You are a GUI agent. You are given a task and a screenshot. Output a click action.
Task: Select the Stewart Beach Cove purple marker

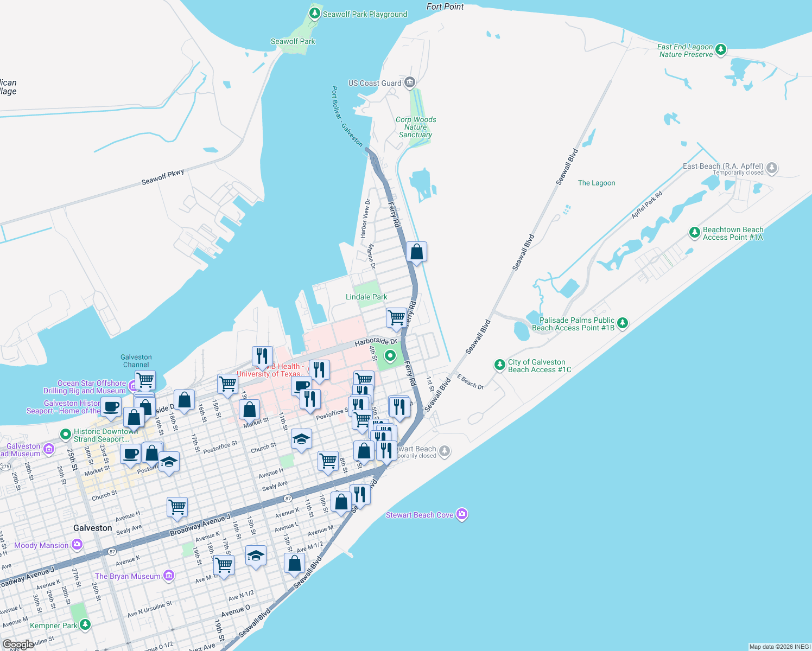click(462, 514)
